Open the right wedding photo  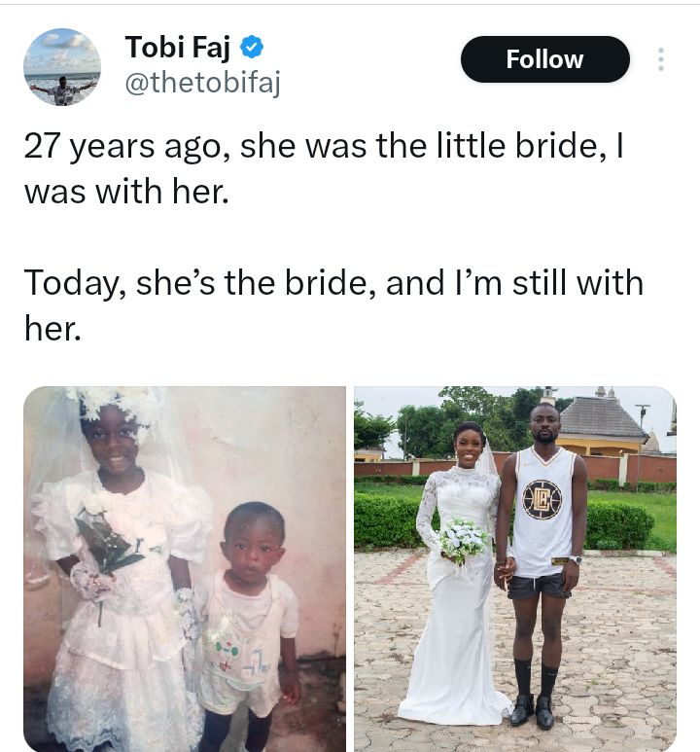click(514, 568)
